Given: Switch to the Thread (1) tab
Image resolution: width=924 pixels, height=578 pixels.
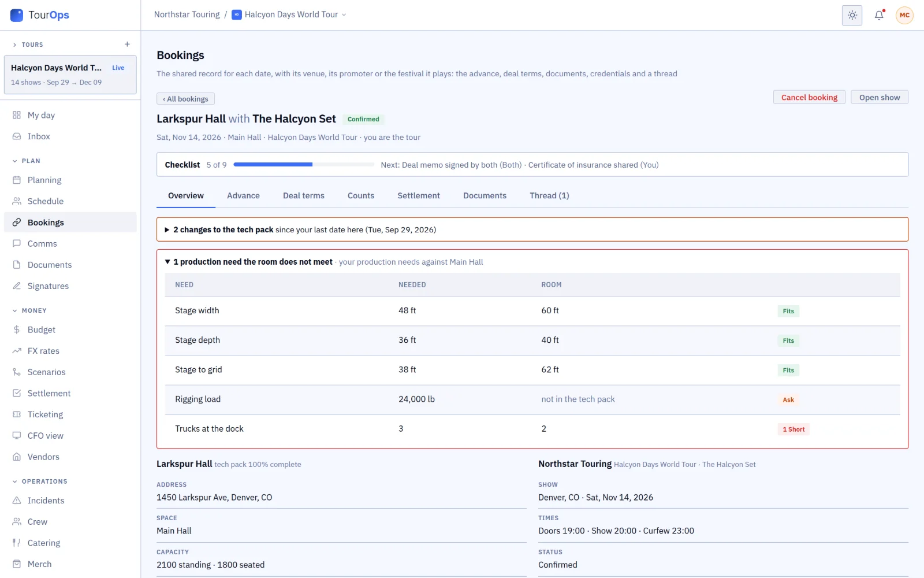Looking at the screenshot, I should 549,195.
